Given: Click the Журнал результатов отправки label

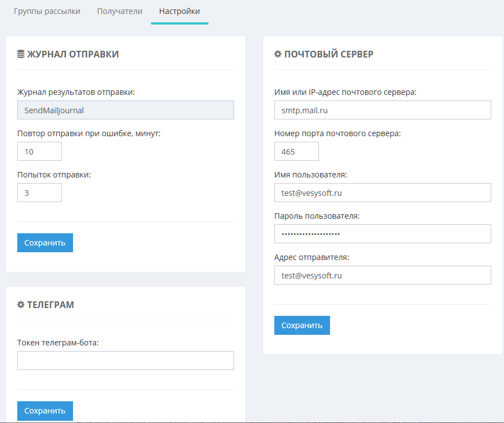Looking at the screenshot, I should pos(76,92).
